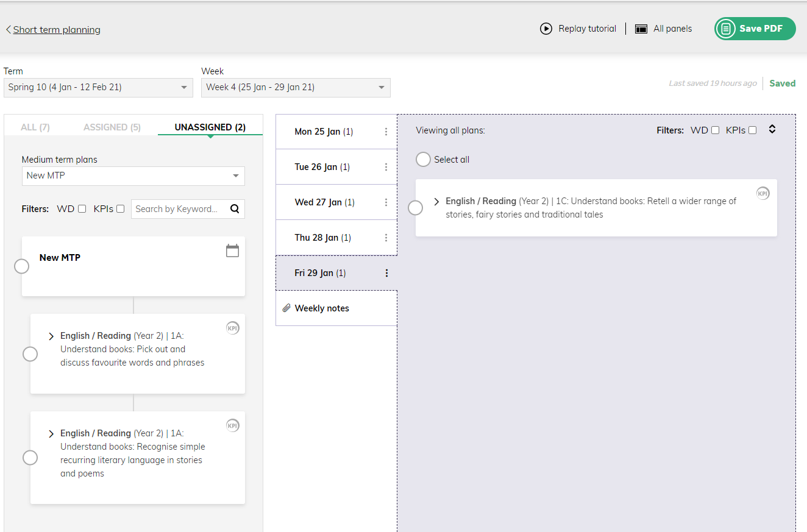Select the New MTP card circle
Screen dimensions: 807x532
click(x=21, y=266)
